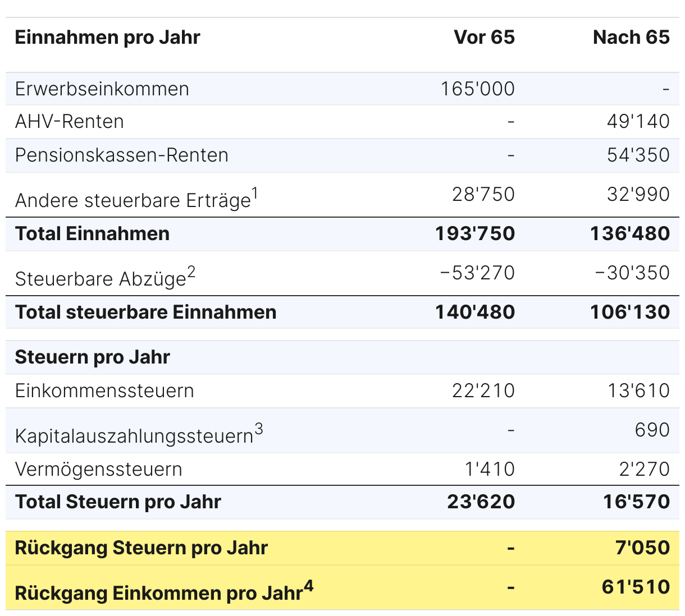Select the Total Einnahmen value 193'750

(x=474, y=233)
